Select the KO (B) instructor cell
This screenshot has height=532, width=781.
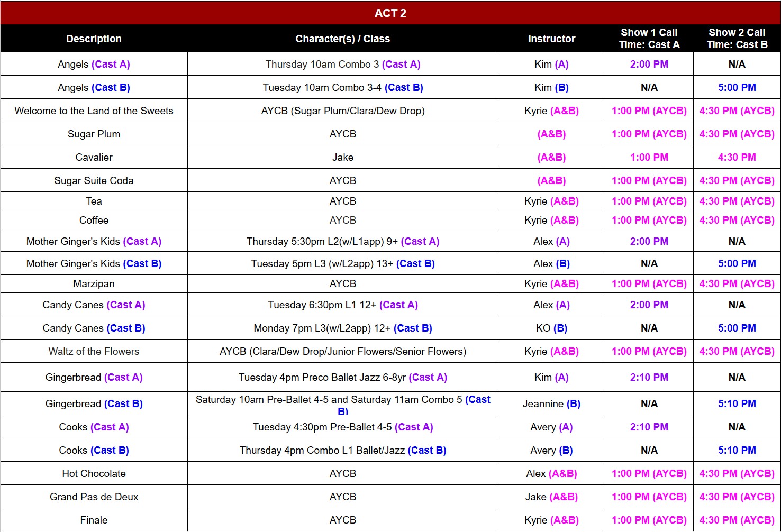click(551, 328)
